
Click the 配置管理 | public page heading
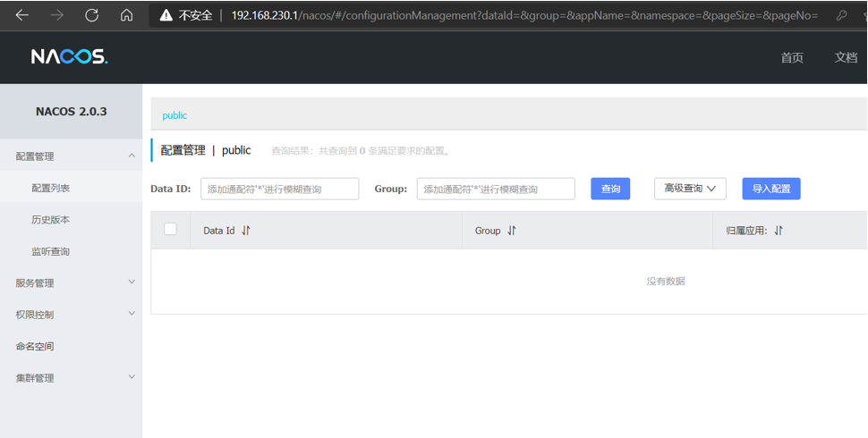(x=206, y=150)
